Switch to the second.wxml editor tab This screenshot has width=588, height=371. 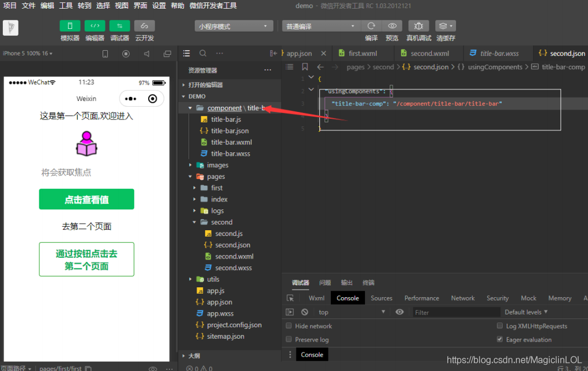(429, 53)
